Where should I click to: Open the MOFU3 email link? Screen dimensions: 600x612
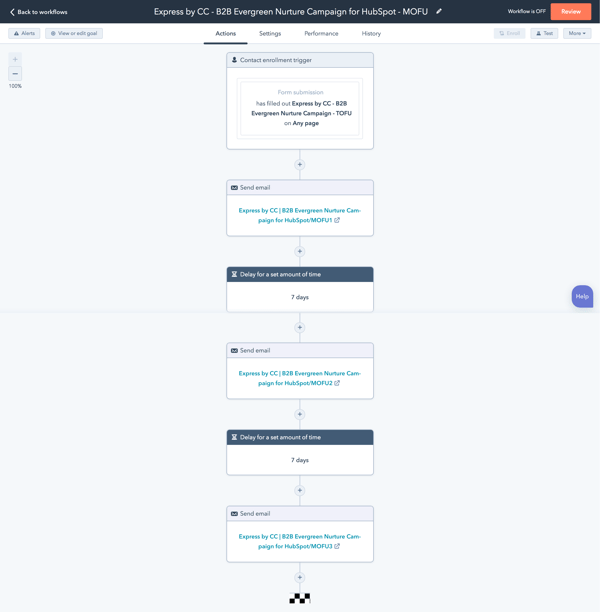click(300, 541)
